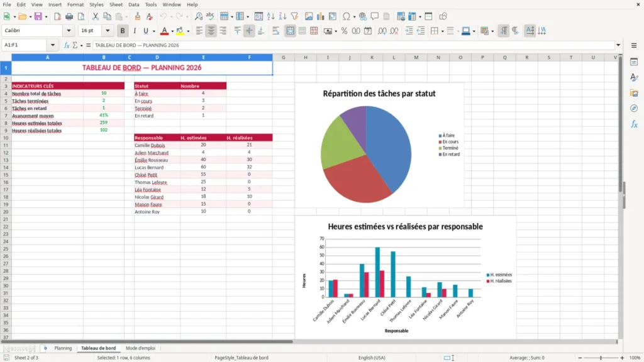Open the Sheet menu
The width and height of the screenshot is (644, 362).
[116, 4]
